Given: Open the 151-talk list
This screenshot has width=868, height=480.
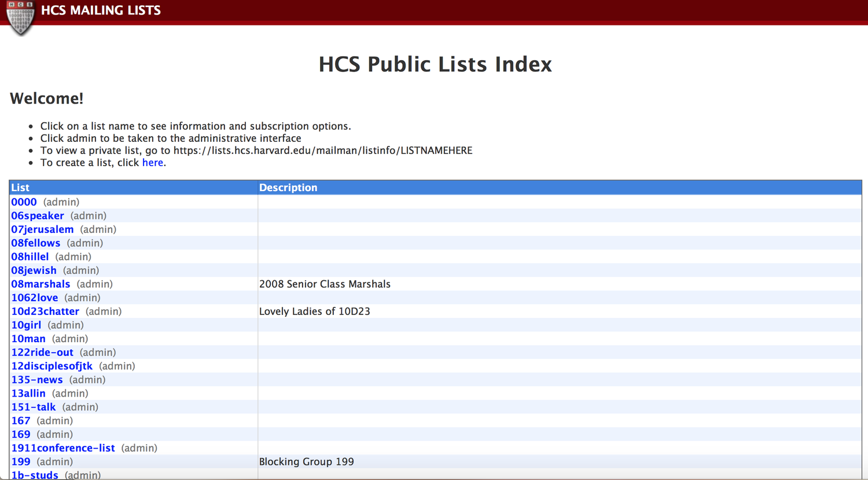Looking at the screenshot, I should [34, 407].
